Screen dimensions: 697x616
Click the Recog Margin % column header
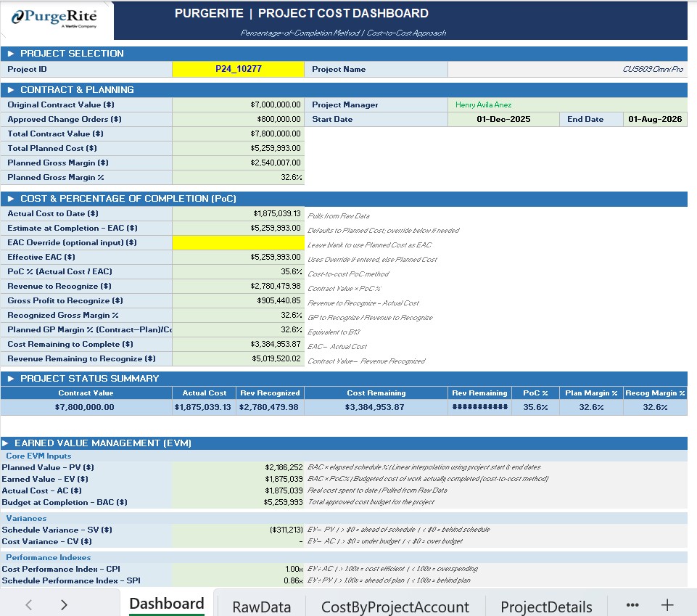[x=655, y=393]
